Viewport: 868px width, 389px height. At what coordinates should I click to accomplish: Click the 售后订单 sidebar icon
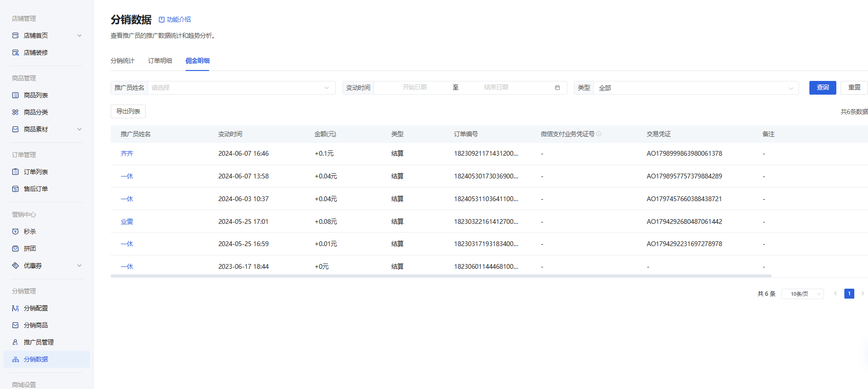point(16,189)
